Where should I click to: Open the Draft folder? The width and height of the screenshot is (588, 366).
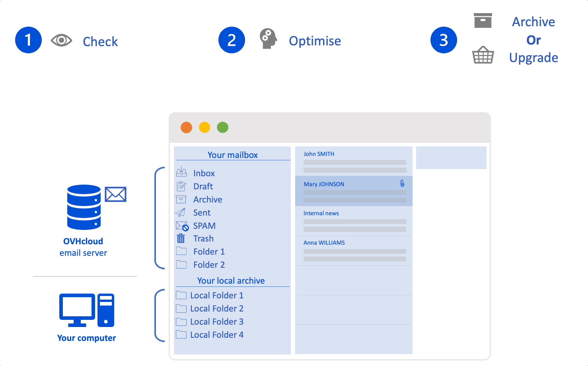point(203,186)
